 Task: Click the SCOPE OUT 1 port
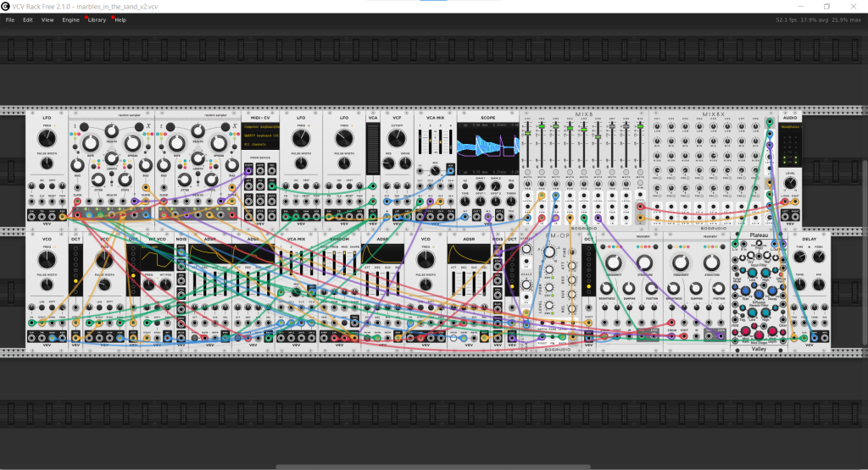point(476,217)
